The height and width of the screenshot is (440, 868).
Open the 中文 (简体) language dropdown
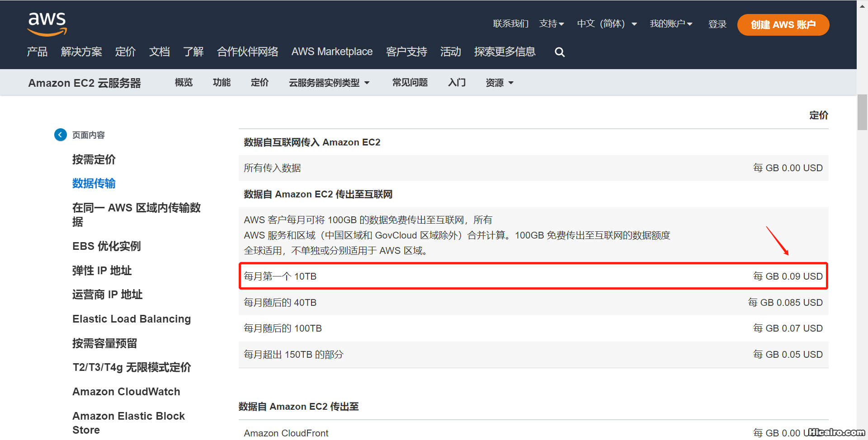click(x=607, y=24)
